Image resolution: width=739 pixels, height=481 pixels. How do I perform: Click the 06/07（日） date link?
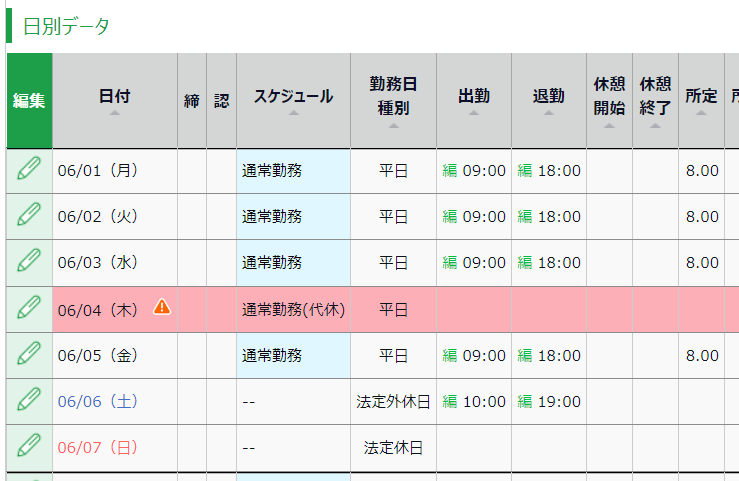pos(98,448)
